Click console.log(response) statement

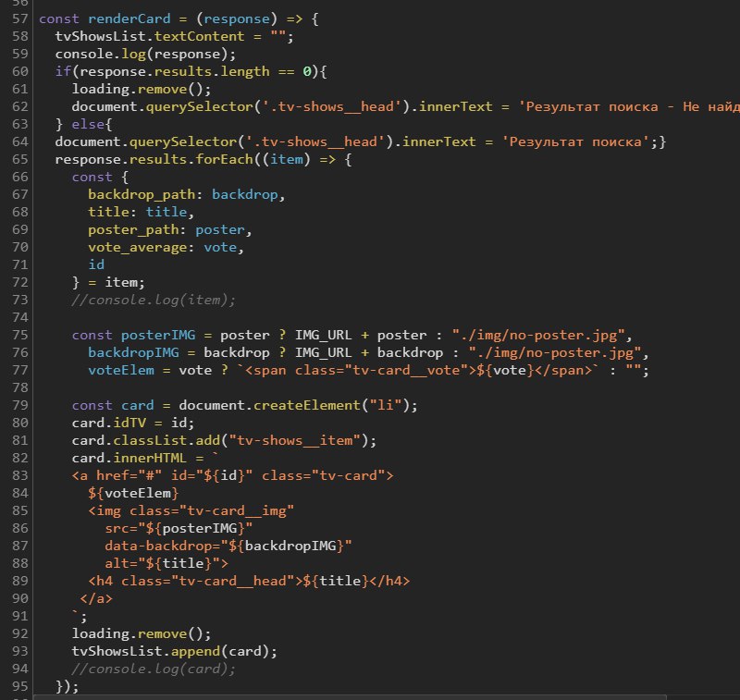click(145, 55)
